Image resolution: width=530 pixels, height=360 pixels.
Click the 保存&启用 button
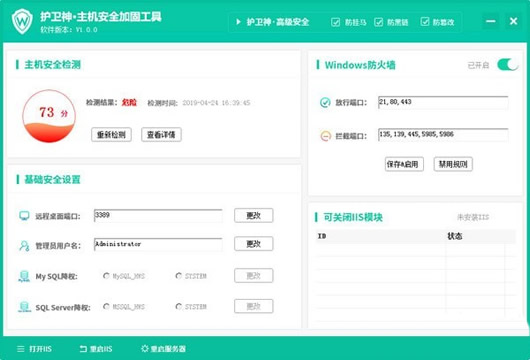point(404,164)
